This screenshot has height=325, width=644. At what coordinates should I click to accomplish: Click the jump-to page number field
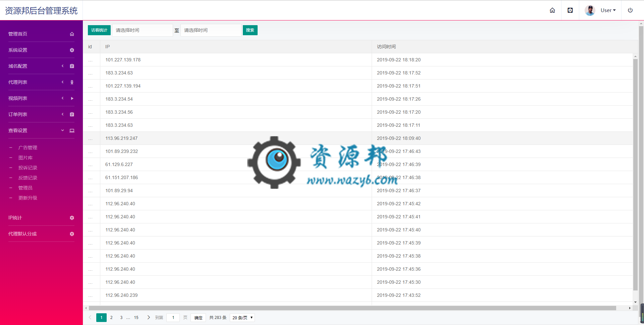173,318
